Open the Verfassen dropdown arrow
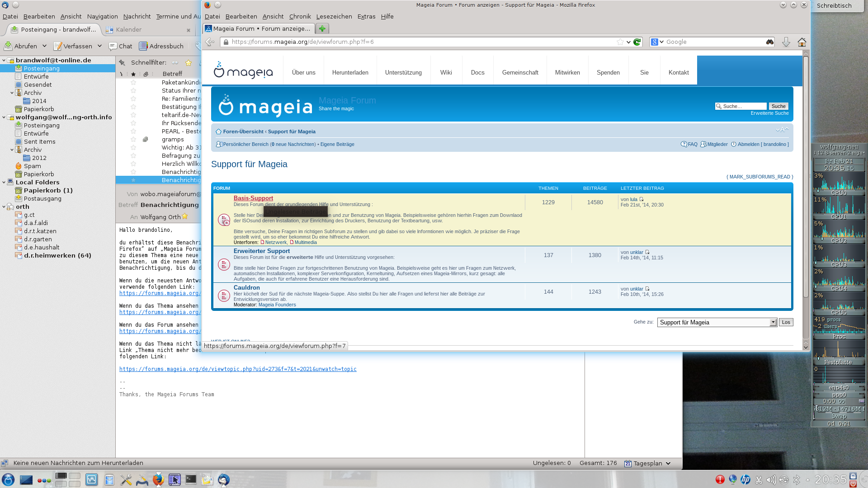868x488 pixels. pyautogui.click(x=100, y=46)
